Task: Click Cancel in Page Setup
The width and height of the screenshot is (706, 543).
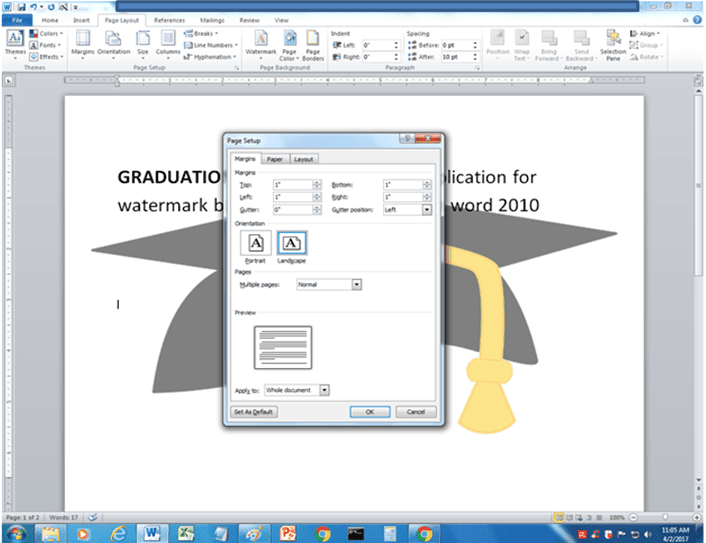Action: [x=416, y=412]
